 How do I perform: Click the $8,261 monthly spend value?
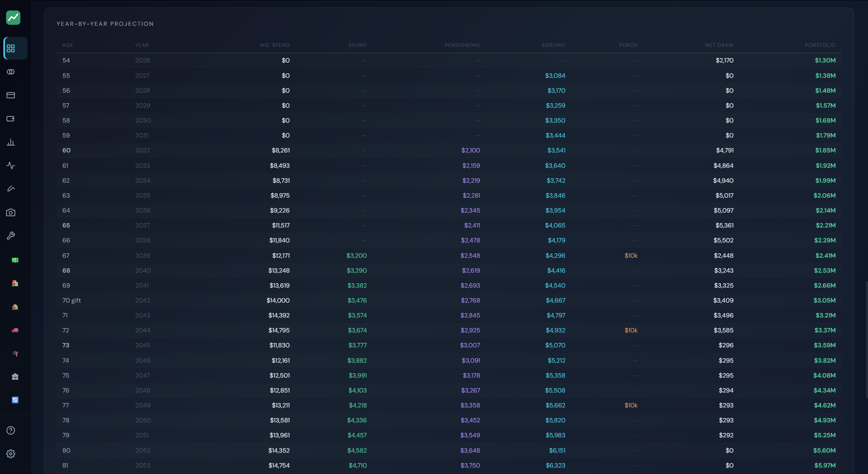(x=281, y=150)
